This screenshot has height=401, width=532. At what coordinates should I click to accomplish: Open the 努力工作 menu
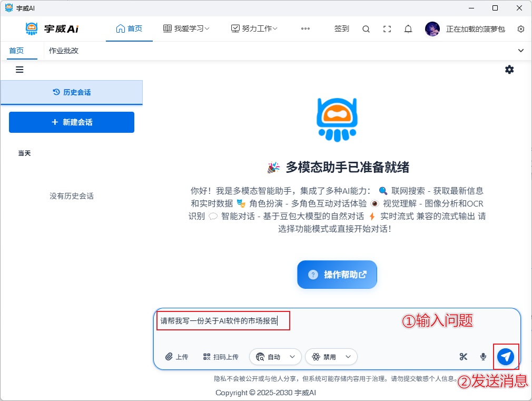pos(254,28)
